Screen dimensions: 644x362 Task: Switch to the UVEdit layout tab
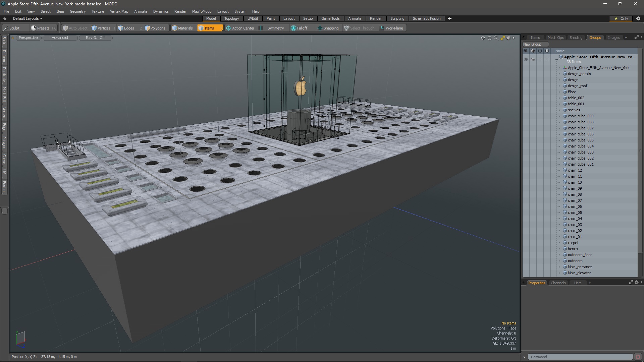(x=253, y=18)
